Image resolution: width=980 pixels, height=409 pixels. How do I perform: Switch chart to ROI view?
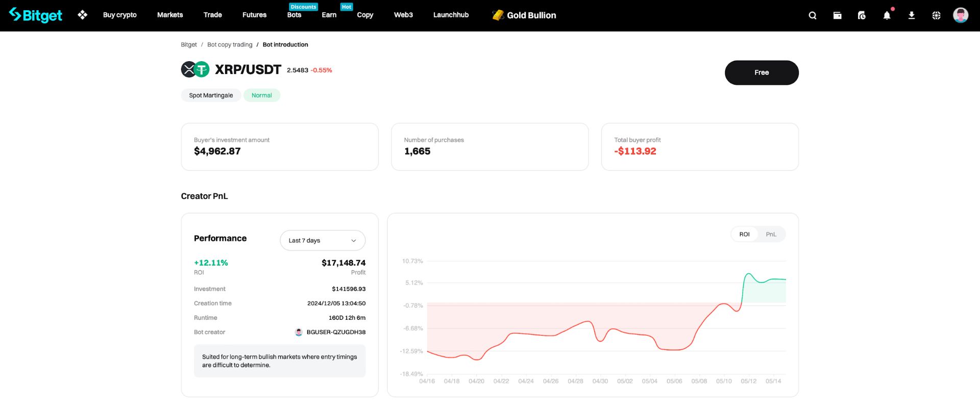click(x=745, y=235)
